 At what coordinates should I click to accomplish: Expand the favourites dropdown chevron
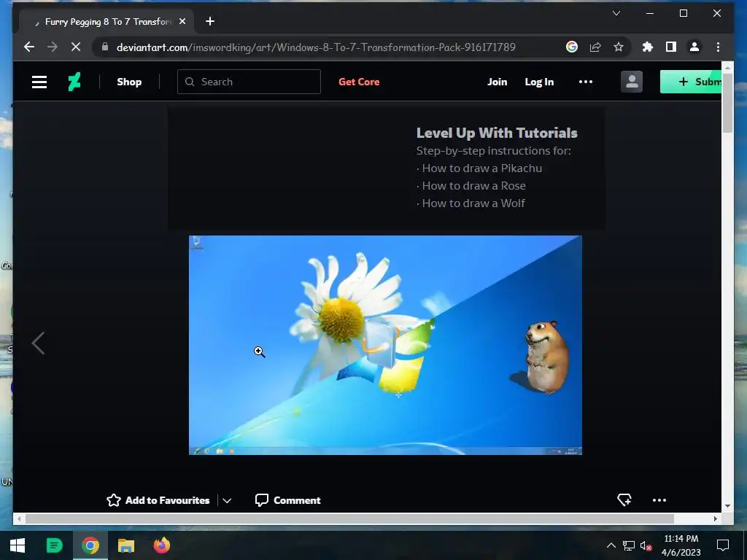pyautogui.click(x=227, y=500)
